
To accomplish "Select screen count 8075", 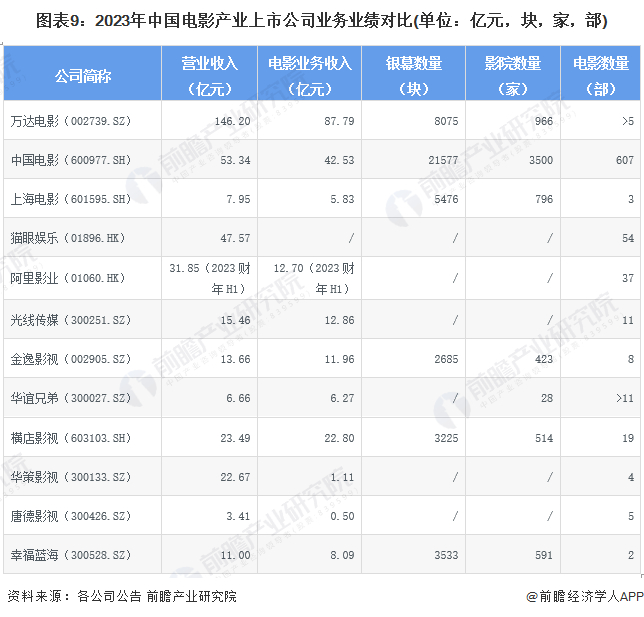I will [x=446, y=121].
